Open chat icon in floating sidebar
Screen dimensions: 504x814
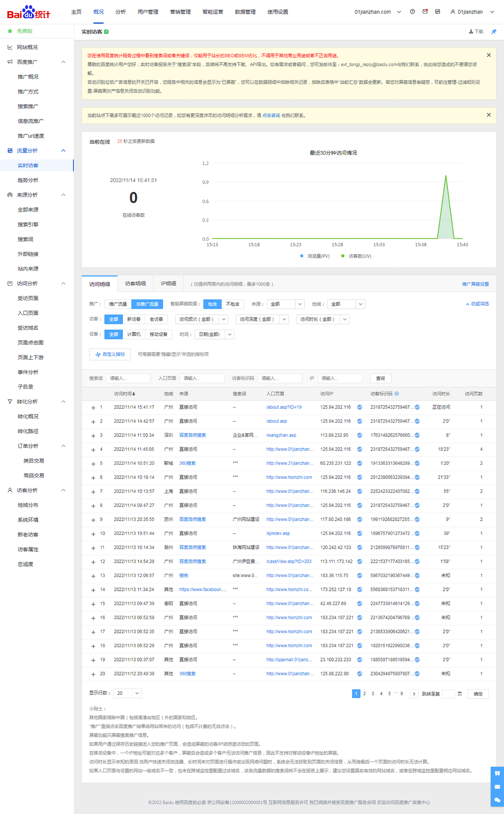click(497, 800)
